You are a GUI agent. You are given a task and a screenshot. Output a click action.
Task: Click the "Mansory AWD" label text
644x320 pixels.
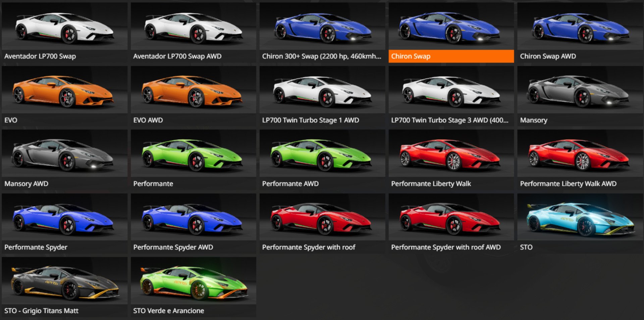click(26, 184)
